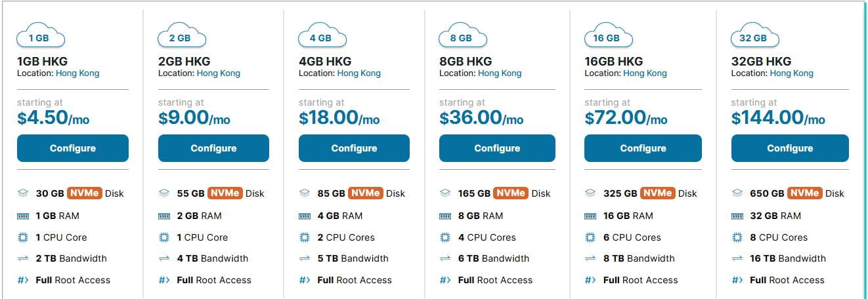Click the 8 GB cloud badge
Viewport: 868px width, 299px height.
[x=461, y=35]
